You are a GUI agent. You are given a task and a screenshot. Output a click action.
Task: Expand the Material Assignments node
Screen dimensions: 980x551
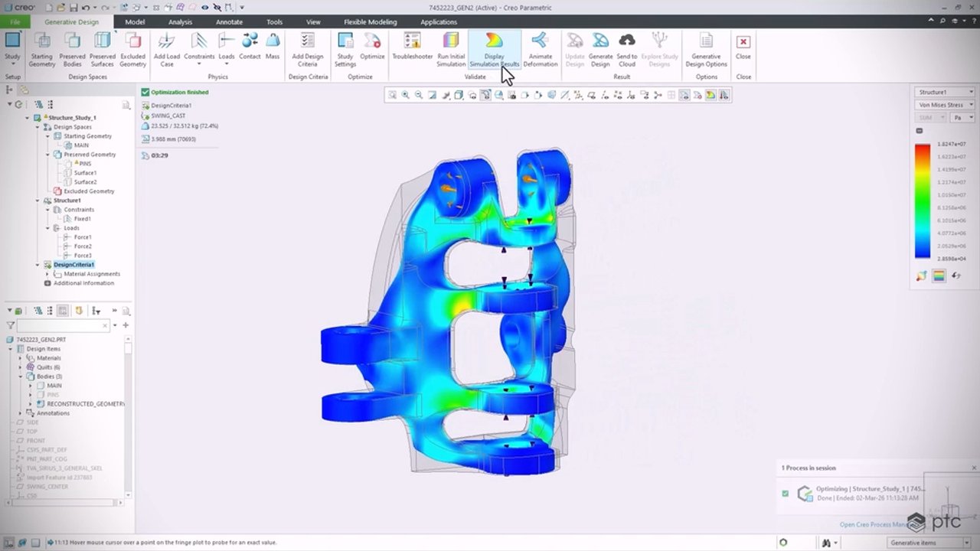(x=47, y=274)
